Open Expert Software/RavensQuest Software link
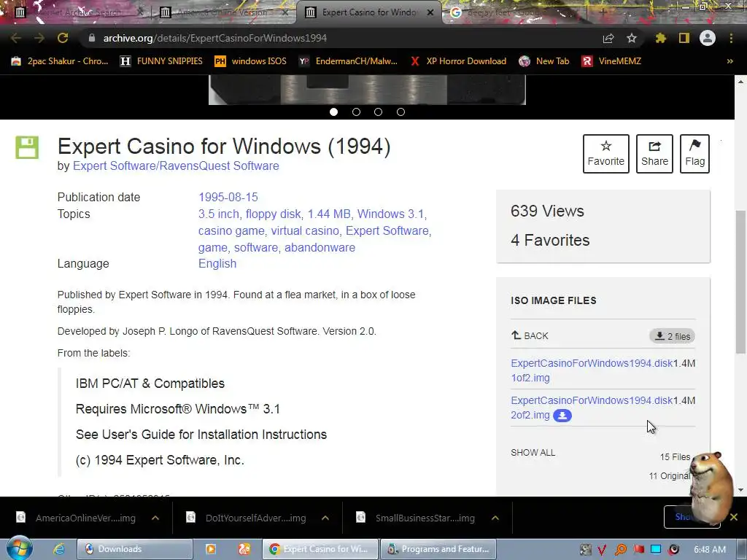 coord(176,166)
